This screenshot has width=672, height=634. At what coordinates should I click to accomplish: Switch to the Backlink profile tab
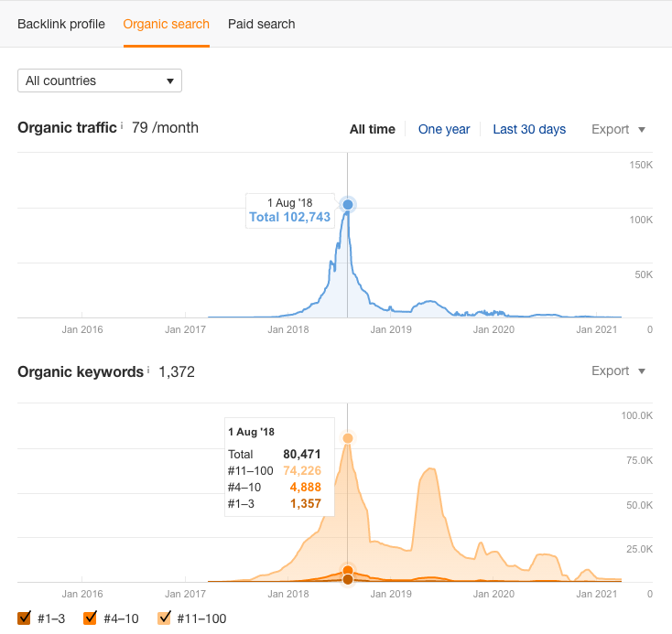pos(61,24)
